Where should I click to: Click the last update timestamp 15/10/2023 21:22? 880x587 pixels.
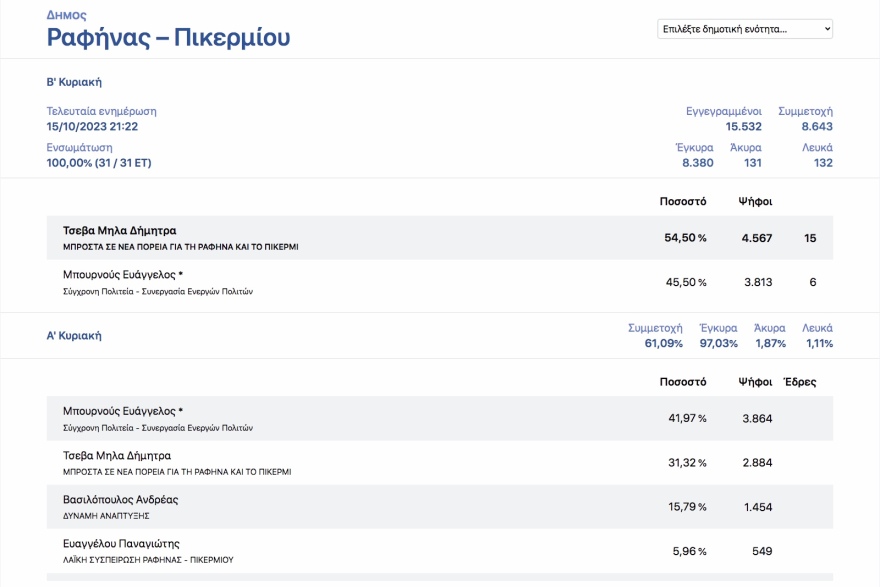pos(92,127)
